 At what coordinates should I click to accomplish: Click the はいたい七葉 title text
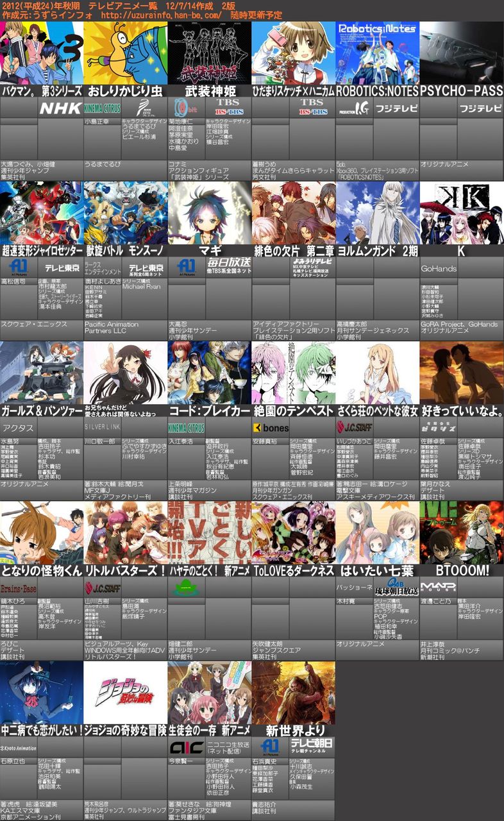point(378,571)
